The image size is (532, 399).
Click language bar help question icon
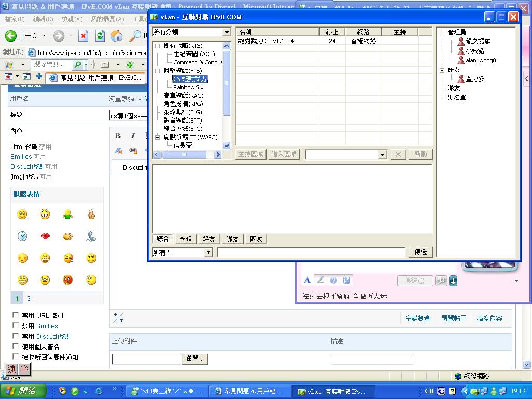(x=453, y=391)
